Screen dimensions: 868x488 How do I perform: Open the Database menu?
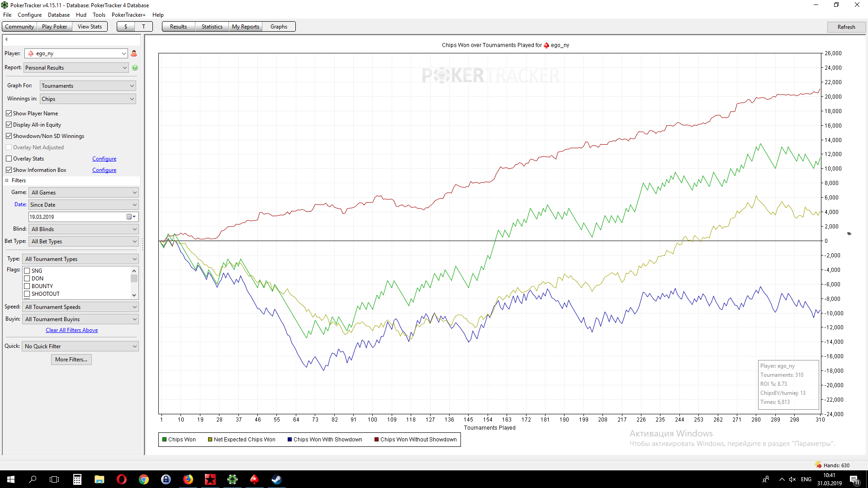(59, 15)
